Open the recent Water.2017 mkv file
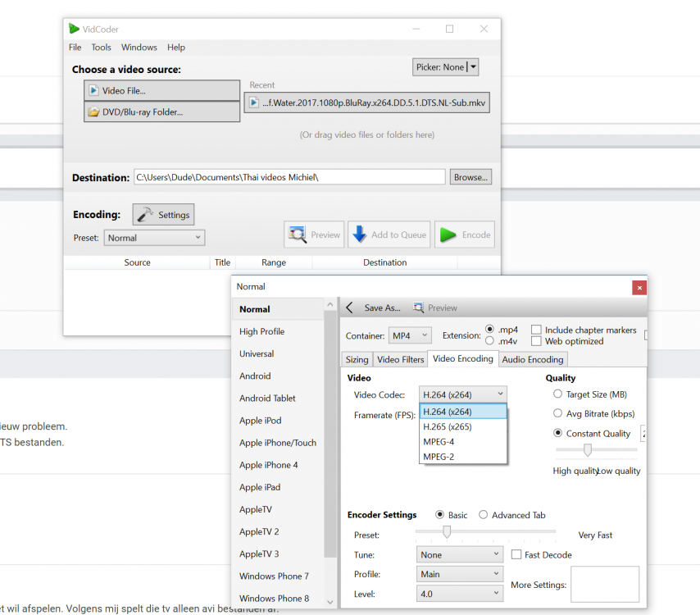The height and width of the screenshot is (615, 700). coord(367,102)
